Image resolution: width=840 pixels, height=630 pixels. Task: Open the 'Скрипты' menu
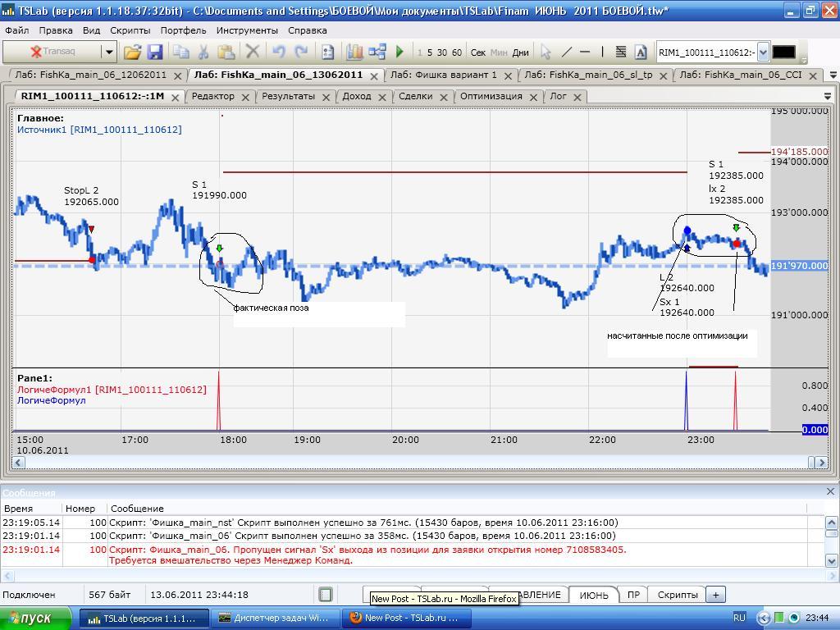[130, 30]
